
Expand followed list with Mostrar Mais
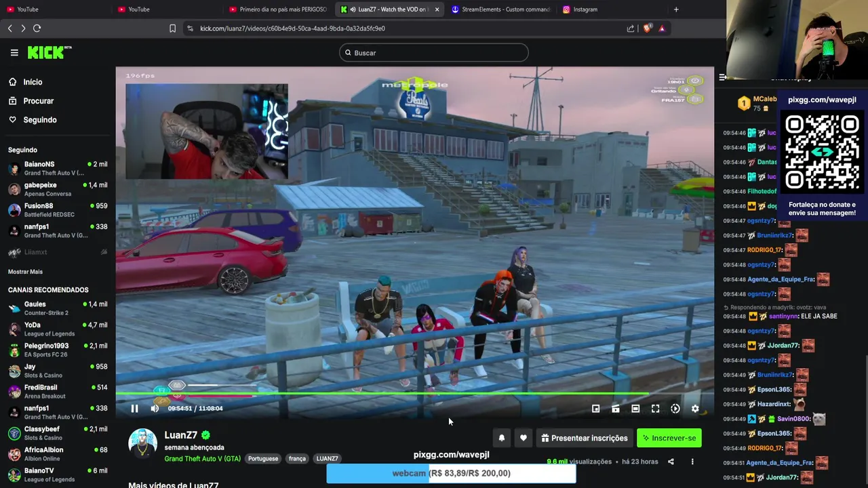pyautogui.click(x=26, y=272)
